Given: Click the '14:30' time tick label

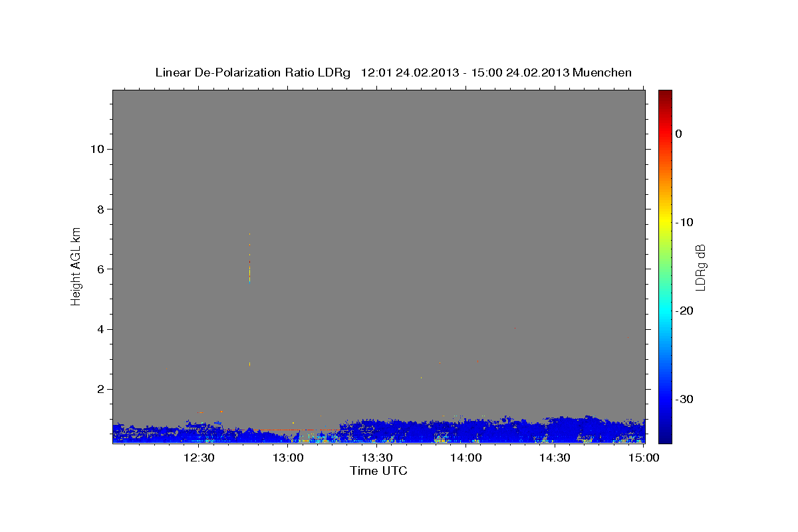Looking at the screenshot, I should coord(555,458).
